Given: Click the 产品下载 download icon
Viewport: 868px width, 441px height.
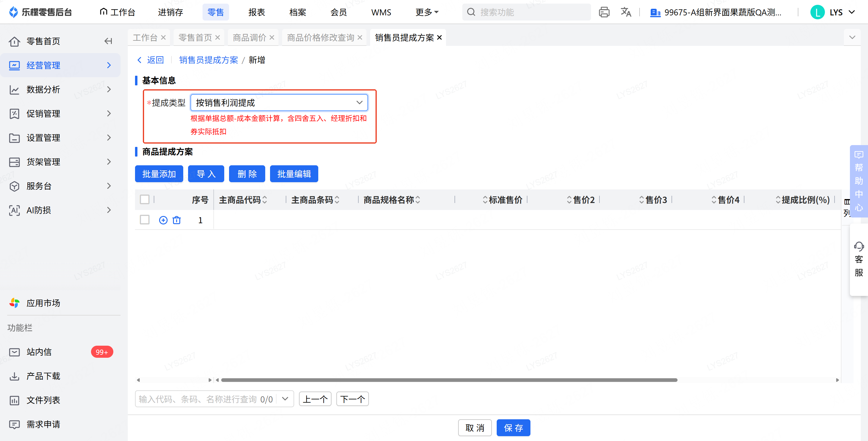Looking at the screenshot, I should pyautogui.click(x=14, y=376).
